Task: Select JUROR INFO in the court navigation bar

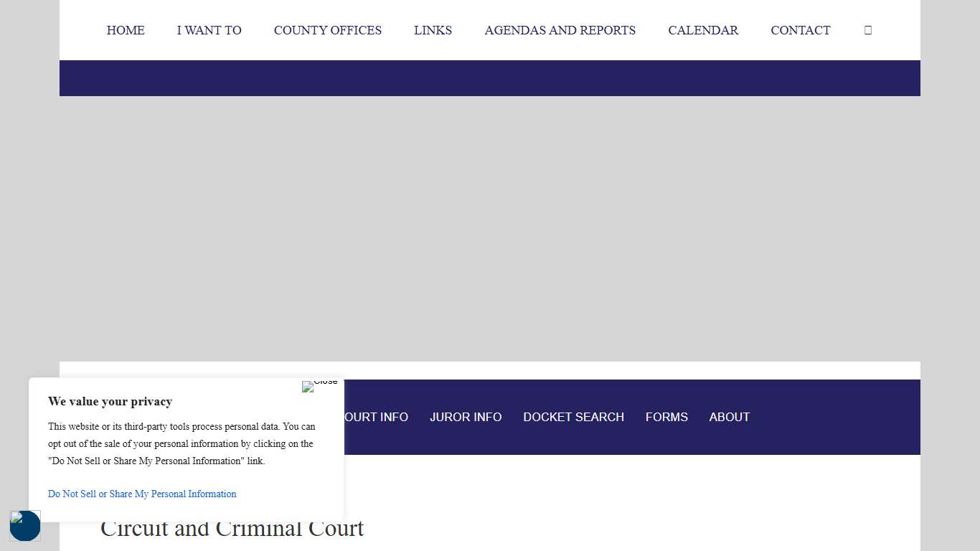Action: tap(466, 417)
